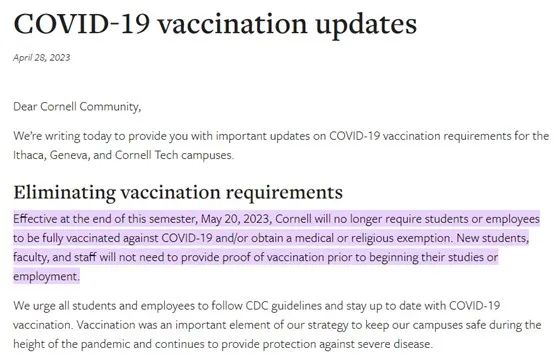Image resolution: width=554 pixels, height=360 pixels.
Task: Click the Dear Cornell Community greeting
Action: (77, 107)
